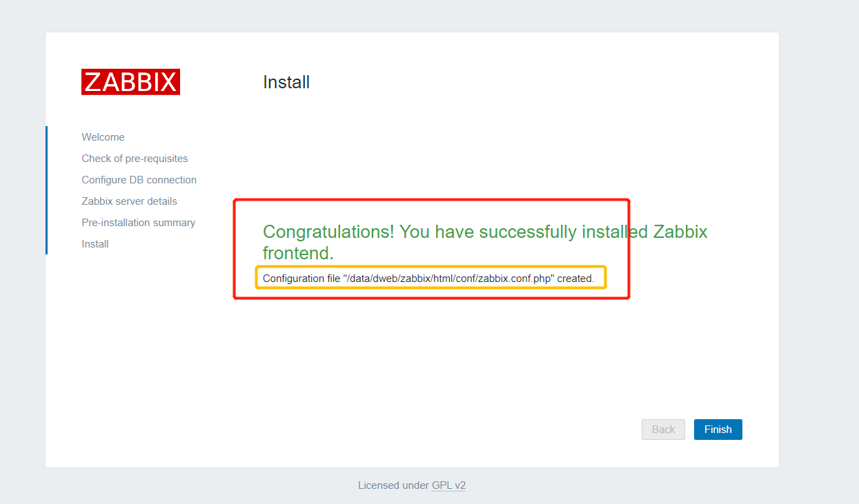
Task: Click the greyed-out Back button
Action: click(663, 430)
